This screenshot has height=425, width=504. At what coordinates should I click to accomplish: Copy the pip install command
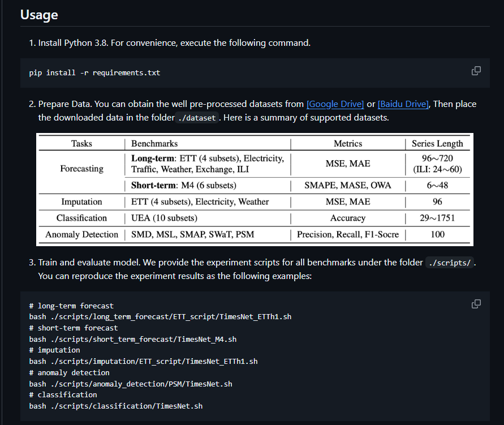click(476, 71)
